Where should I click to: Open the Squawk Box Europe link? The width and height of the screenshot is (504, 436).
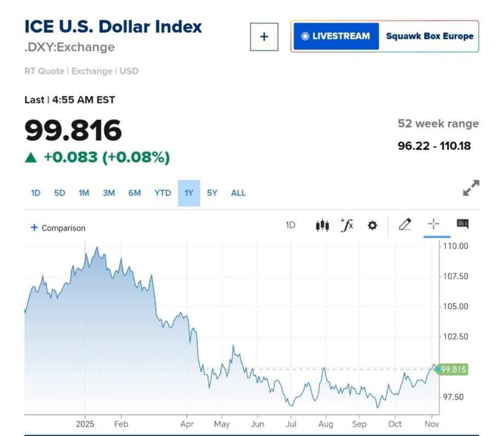click(429, 36)
